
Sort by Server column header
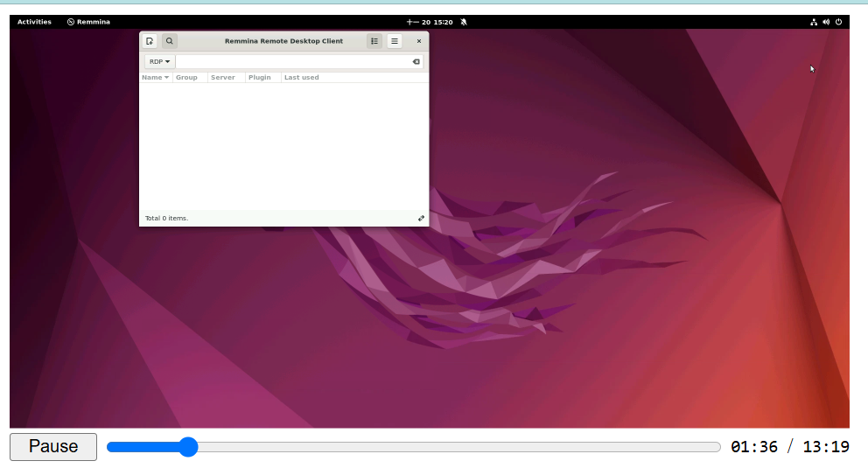(x=226, y=78)
